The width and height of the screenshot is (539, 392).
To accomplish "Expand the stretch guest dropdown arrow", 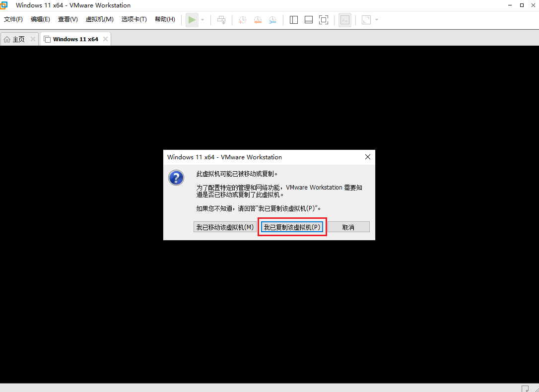I will click(x=377, y=20).
